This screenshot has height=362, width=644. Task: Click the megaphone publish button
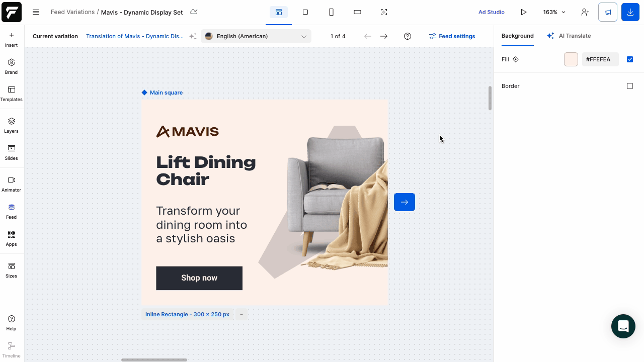coord(608,12)
